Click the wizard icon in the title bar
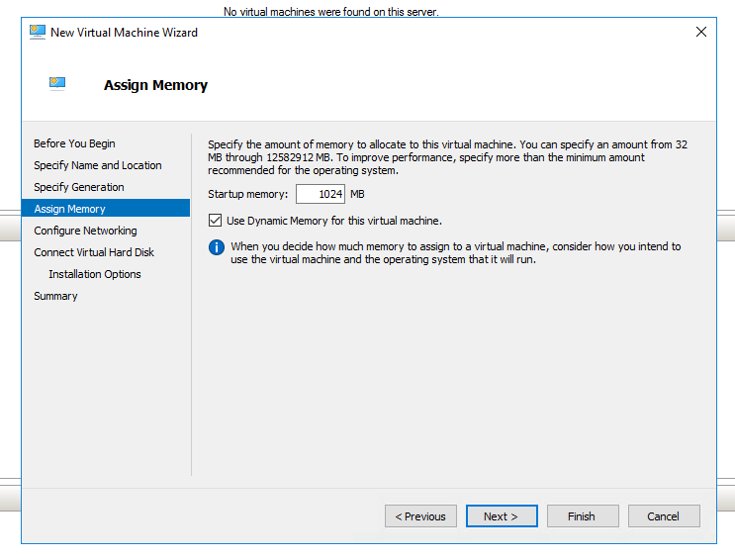 click(x=38, y=32)
